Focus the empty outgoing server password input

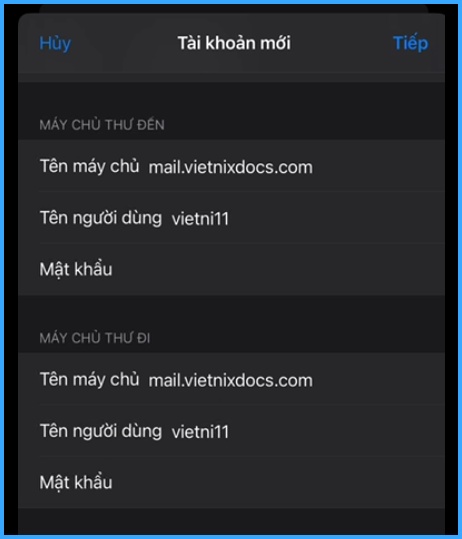click(x=278, y=483)
